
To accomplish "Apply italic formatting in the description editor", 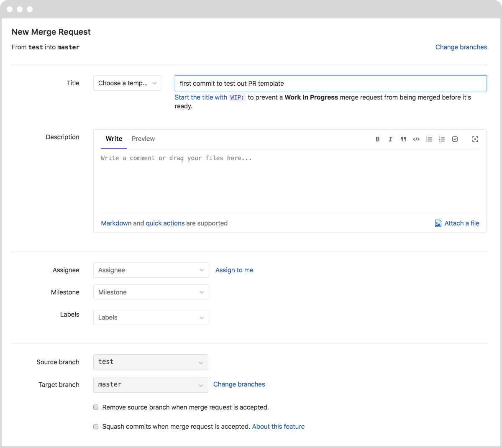I will [x=390, y=139].
